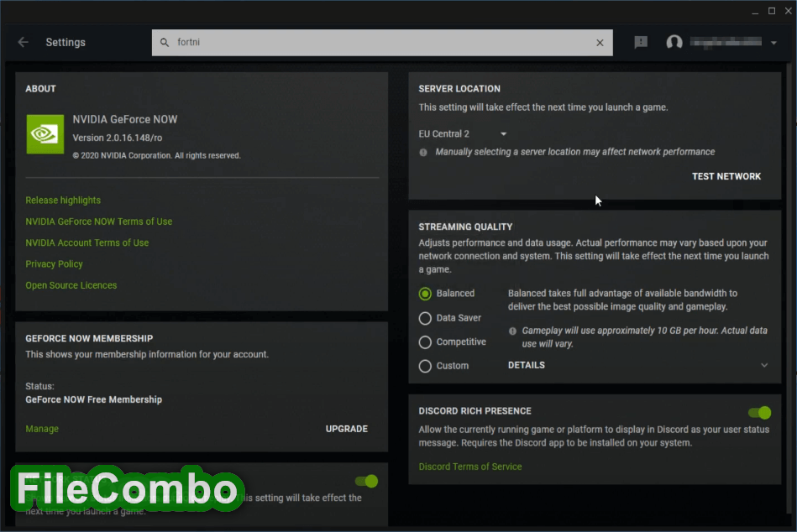797x532 pixels.
Task: Open Release highlights link
Action: coord(63,201)
